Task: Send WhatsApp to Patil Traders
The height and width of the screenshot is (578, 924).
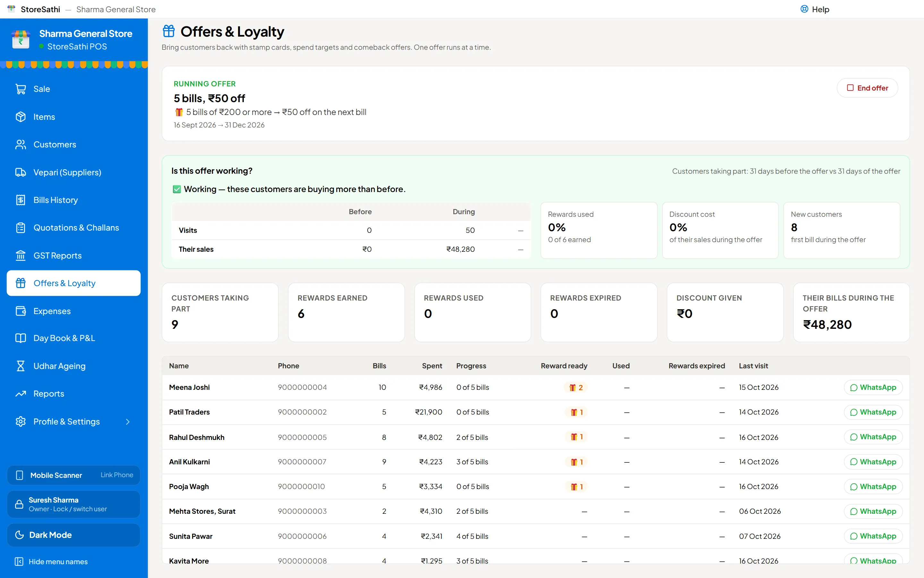Action: point(873,412)
